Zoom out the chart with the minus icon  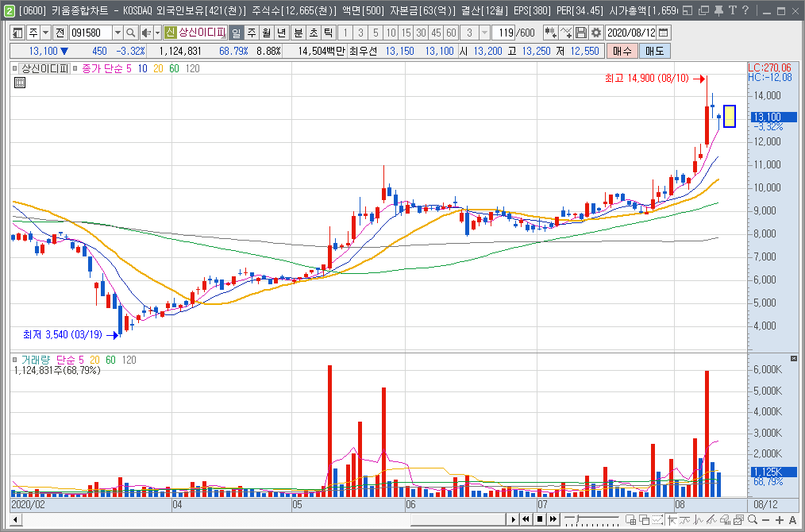point(766,519)
